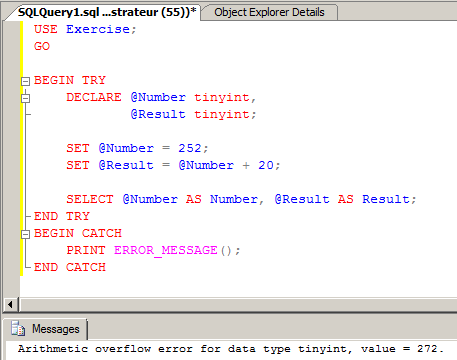Click the END CATCH line
This screenshot has width=457, height=360.
coord(70,267)
